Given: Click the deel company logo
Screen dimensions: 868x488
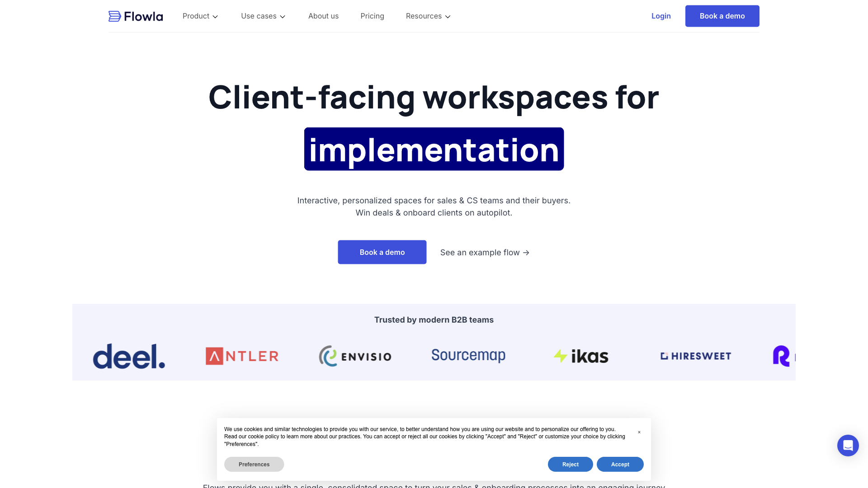Looking at the screenshot, I should [x=129, y=356].
